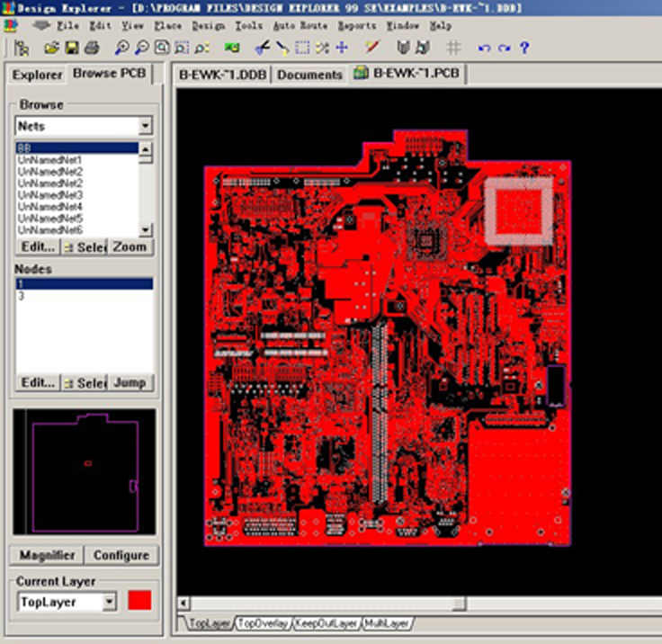
Task: Select the MultiLayer tab
Action: click(386, 623)
